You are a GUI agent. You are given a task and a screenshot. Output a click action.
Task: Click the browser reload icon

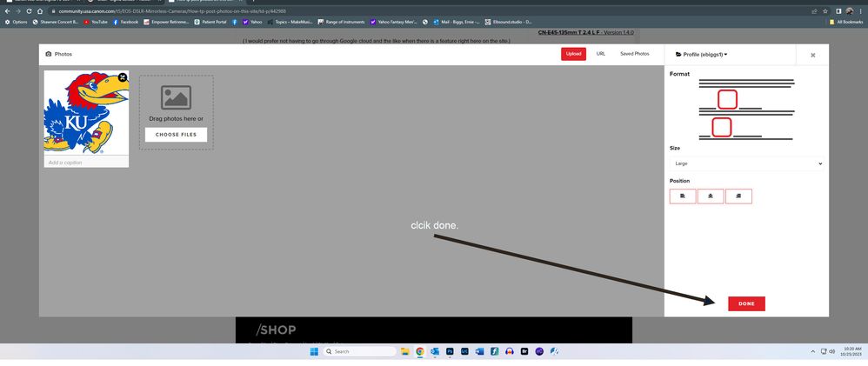(x=29, y=10)
